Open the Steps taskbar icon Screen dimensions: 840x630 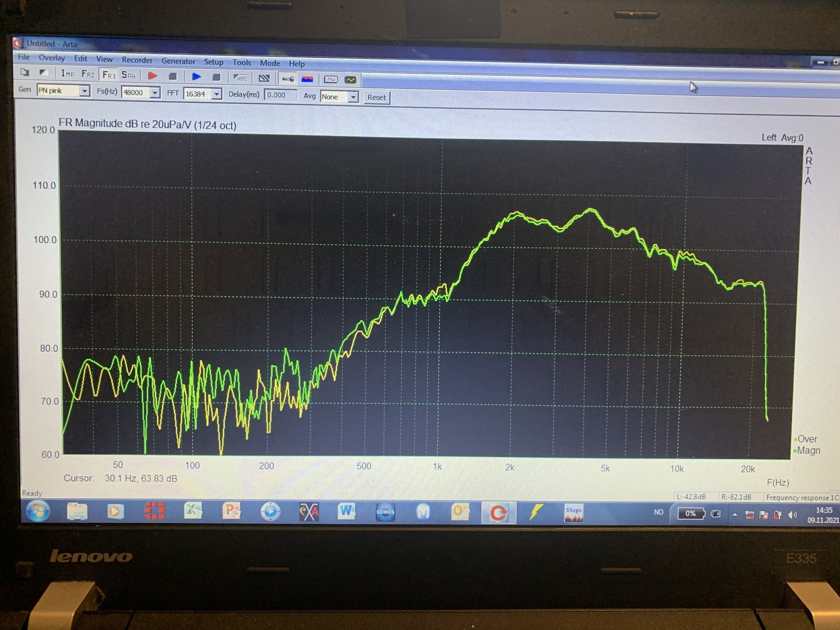(x=574, y=513)
